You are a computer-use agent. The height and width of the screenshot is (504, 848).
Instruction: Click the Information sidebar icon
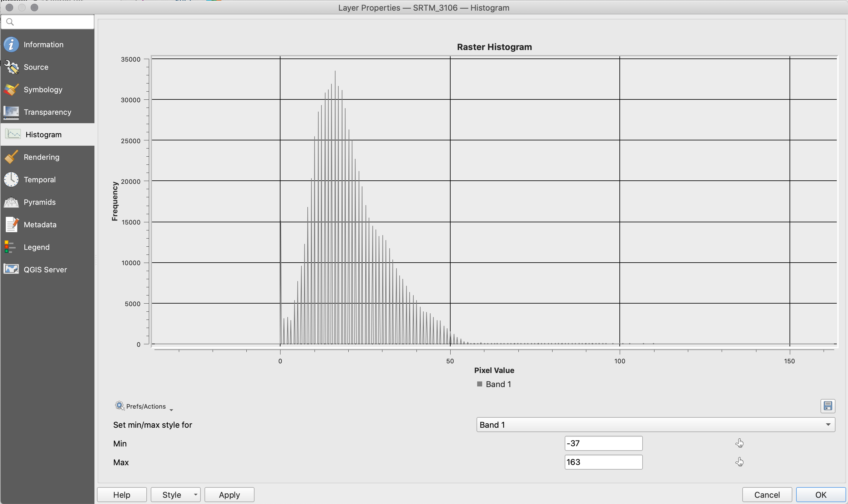pyautogui.click(x=11, y=44)
